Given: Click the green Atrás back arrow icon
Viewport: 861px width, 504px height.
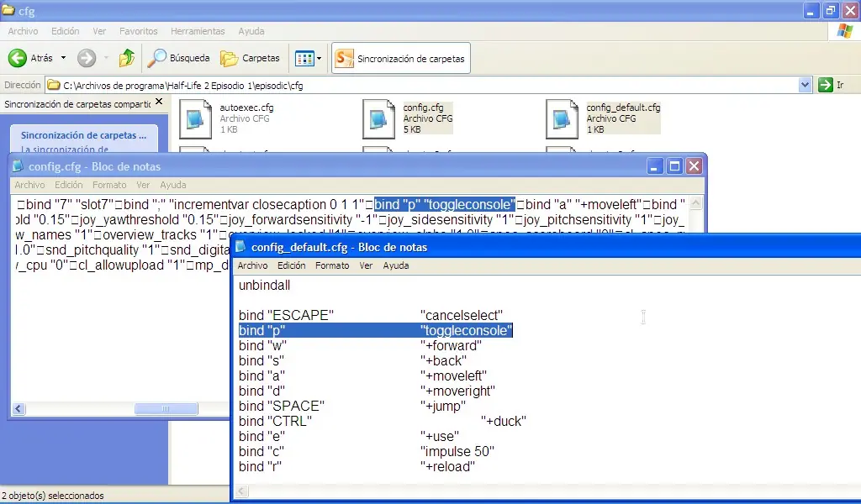Looking at the screenshot, I should pyautogui.click(x=18, y=58).
